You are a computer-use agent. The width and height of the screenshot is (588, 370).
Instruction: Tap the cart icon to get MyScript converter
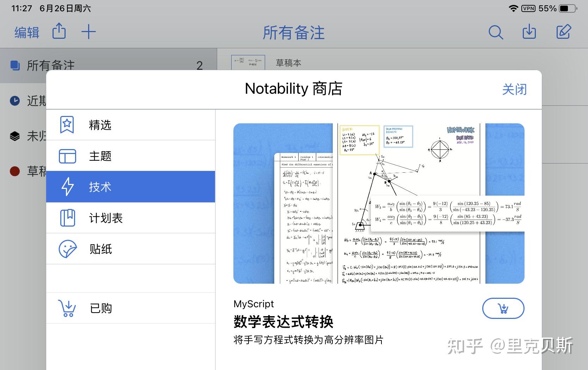point(503,308)
